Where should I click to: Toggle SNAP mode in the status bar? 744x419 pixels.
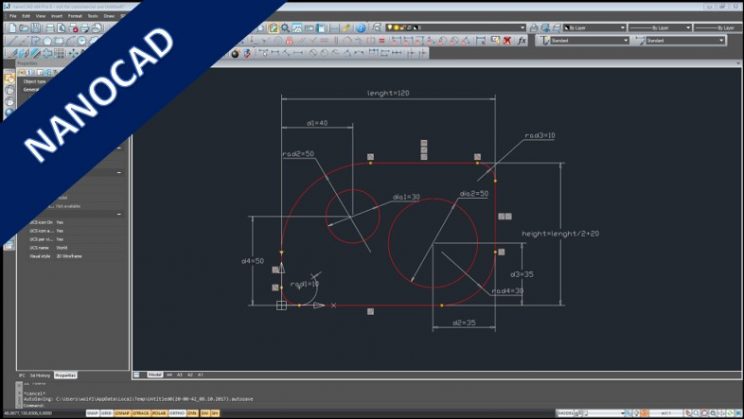(92, 412)
